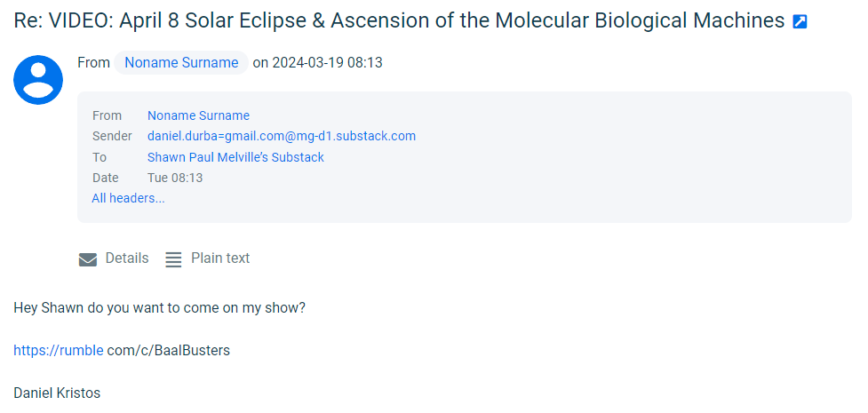Expand All headers... link

[x=128, y=198]
